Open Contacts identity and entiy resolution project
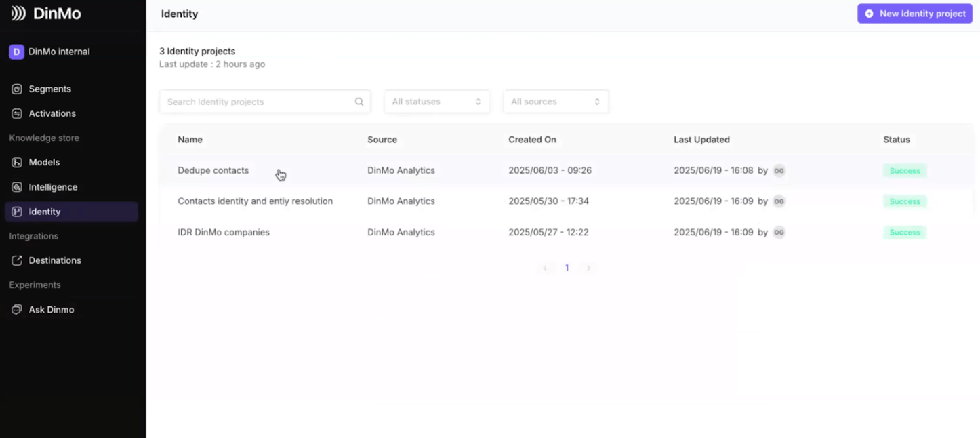The height and width of the screenshot is (438, 980). click(255, 201)
